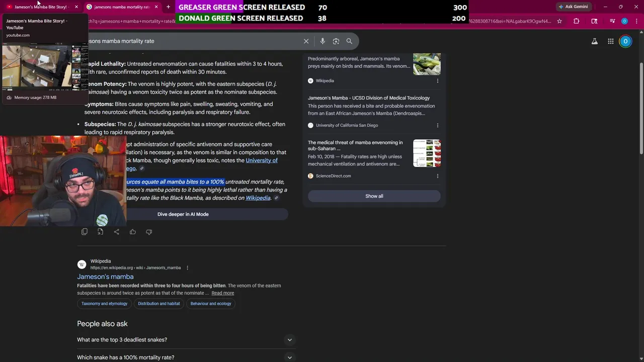The height and width of the screenshot is (362, 644).
Task: Click 'Memory usage: 278 MB' text
Action: click(x=35, y=98)
